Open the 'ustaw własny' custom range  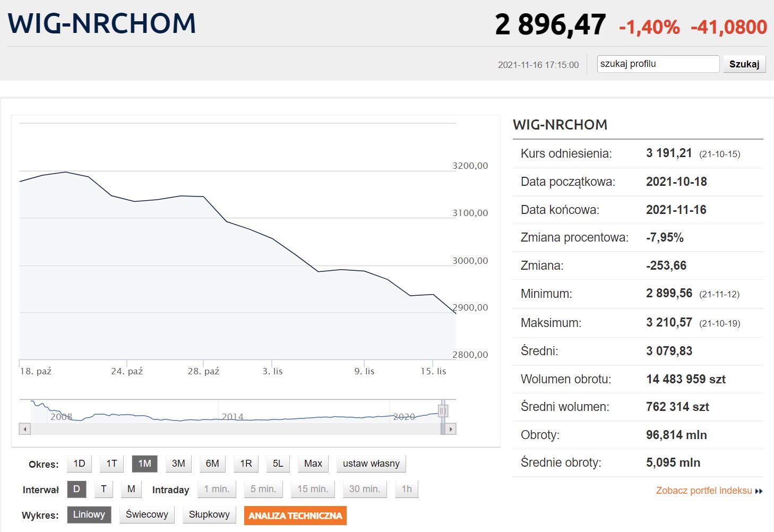(371, 464)
